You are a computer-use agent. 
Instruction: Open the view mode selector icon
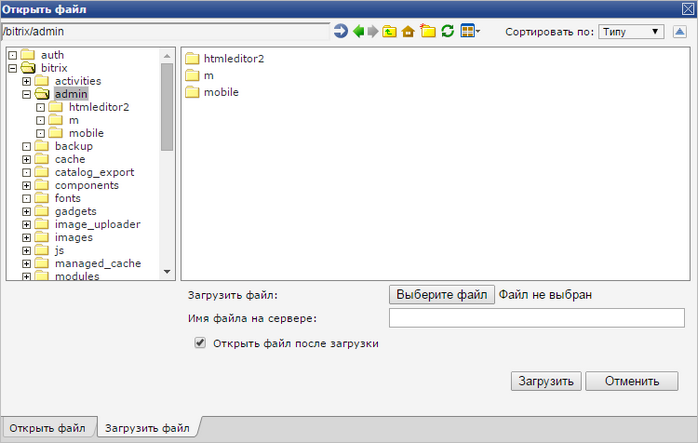470,31
